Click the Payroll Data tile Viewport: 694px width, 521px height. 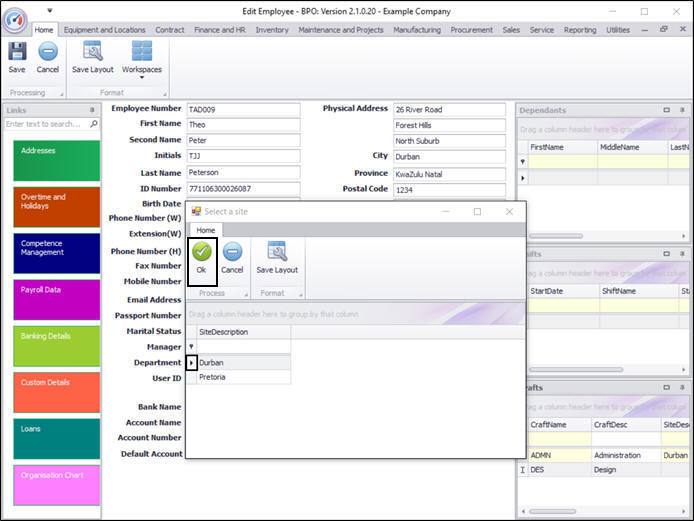click(x=57, y=300)
